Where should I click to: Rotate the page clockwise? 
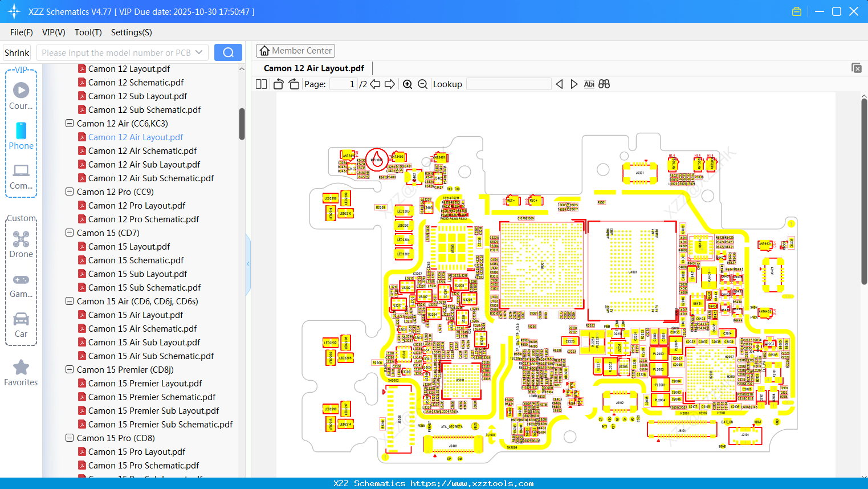point(294,84)
